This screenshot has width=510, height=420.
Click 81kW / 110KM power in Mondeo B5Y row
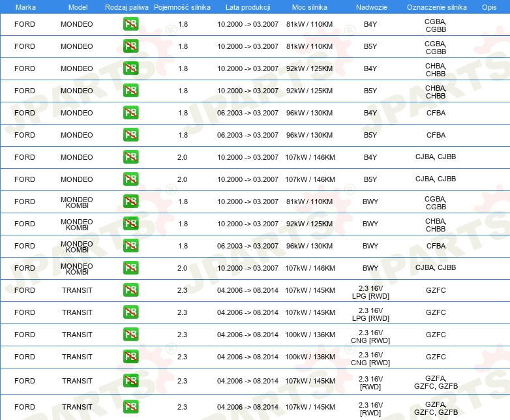pos(309,46)
